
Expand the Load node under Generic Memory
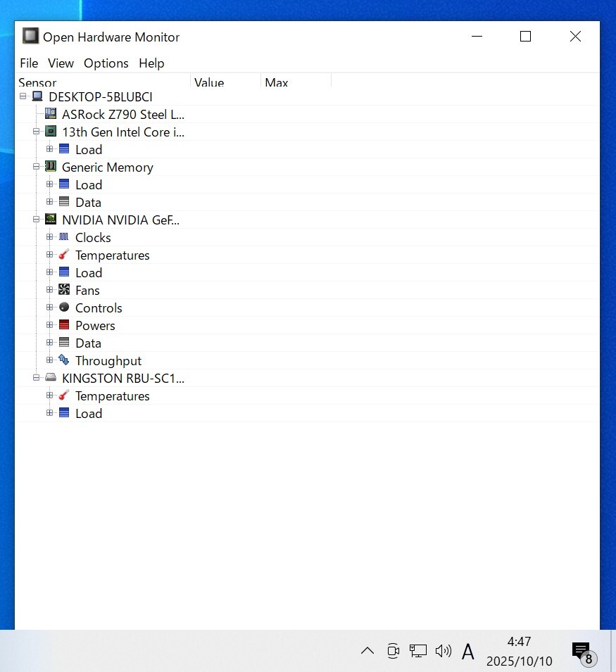(x=50, y=184)
